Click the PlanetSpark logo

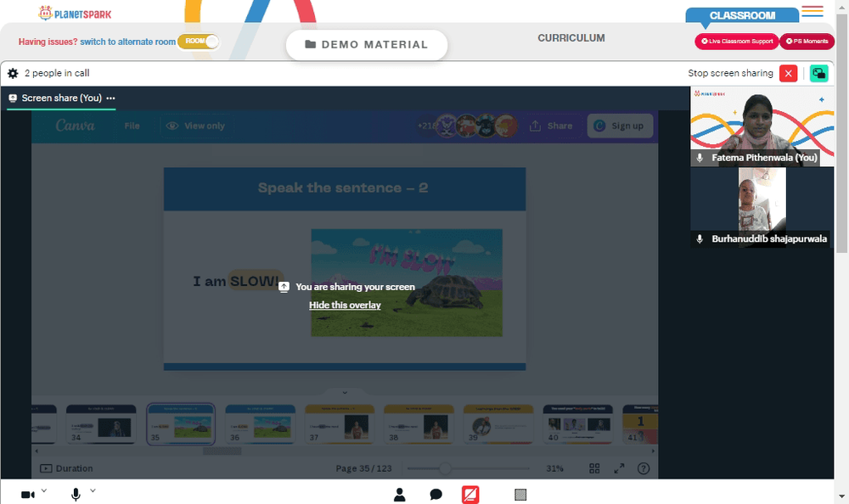(x=75, y=14)
